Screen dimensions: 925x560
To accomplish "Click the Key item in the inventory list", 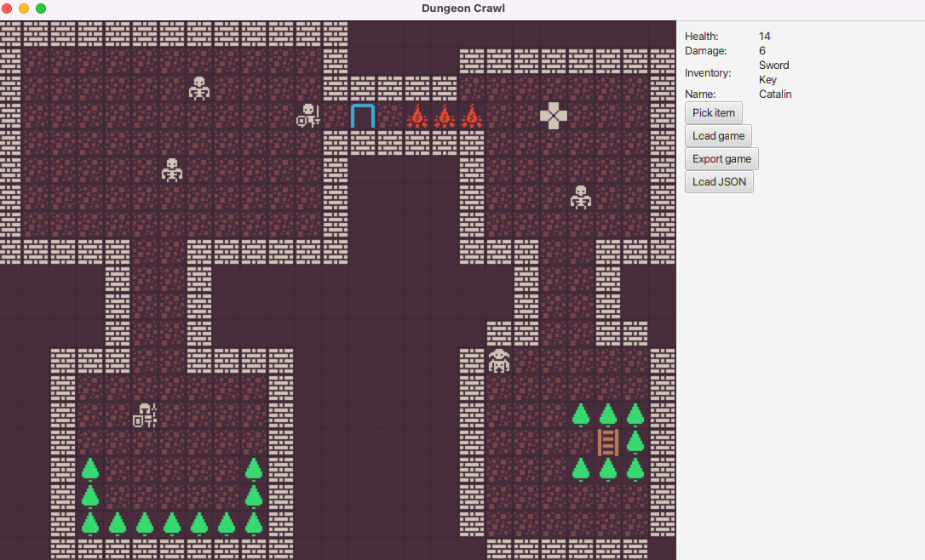I will pos(767,79).
